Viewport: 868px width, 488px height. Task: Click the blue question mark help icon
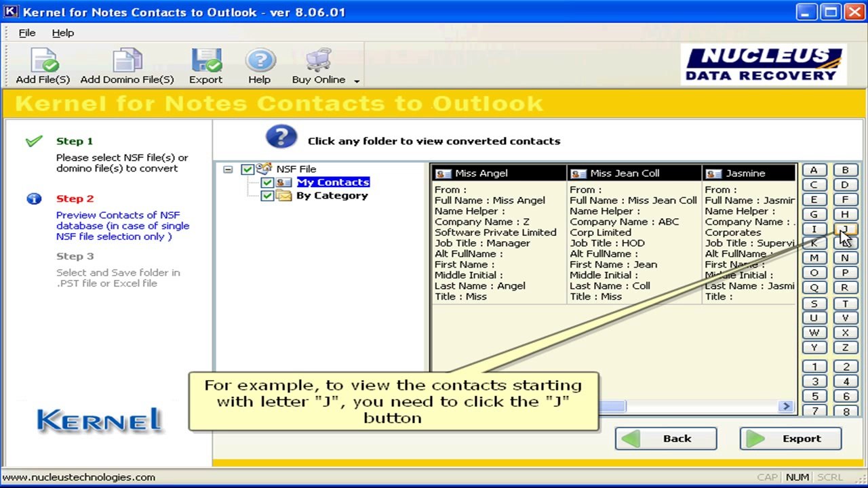tap(281, 138)
